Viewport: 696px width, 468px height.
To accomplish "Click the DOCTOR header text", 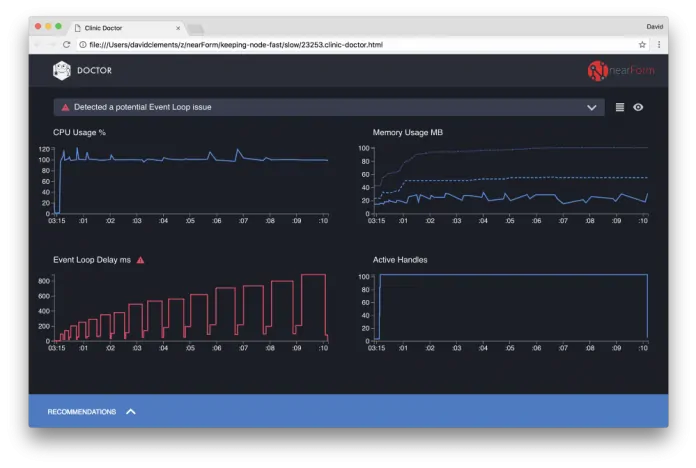I will [x=95, y=71].
